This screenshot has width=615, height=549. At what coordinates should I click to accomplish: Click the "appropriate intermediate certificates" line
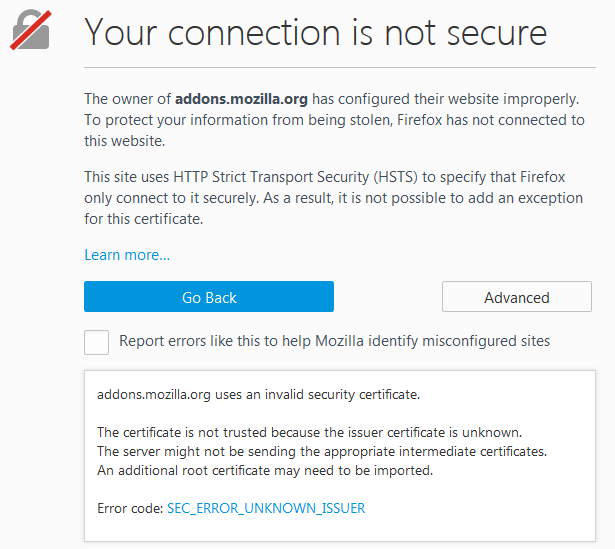coord(322,451)
